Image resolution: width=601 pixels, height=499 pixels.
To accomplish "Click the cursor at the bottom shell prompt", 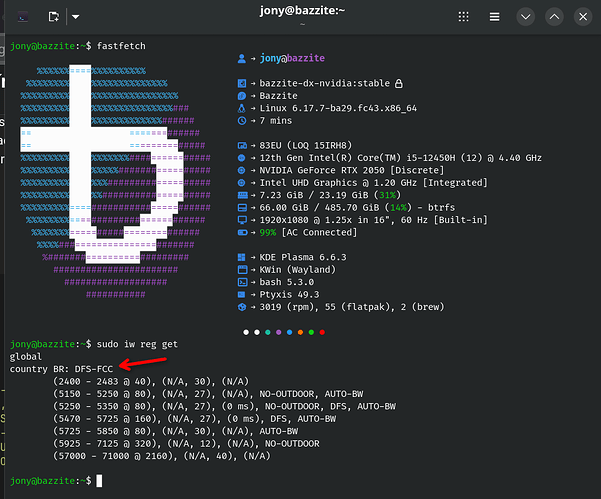I will pyautogui.click(x=99, y=481).
